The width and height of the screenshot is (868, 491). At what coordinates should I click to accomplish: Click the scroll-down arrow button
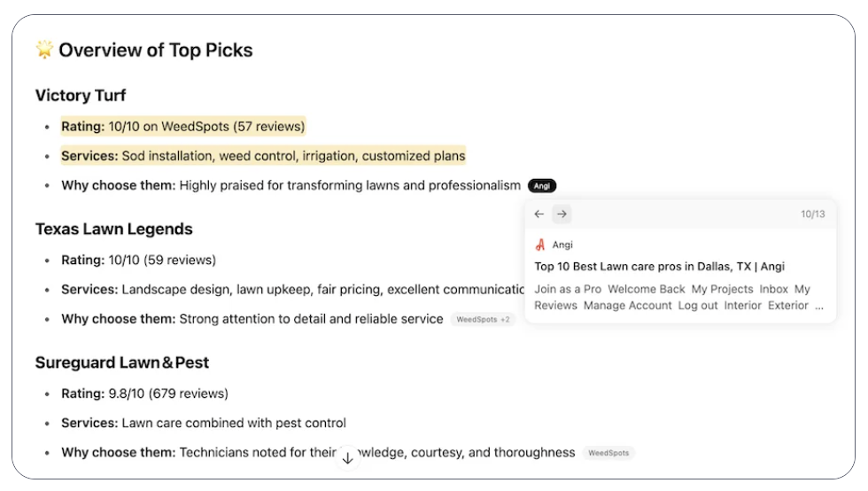click(x=347, y=458)
